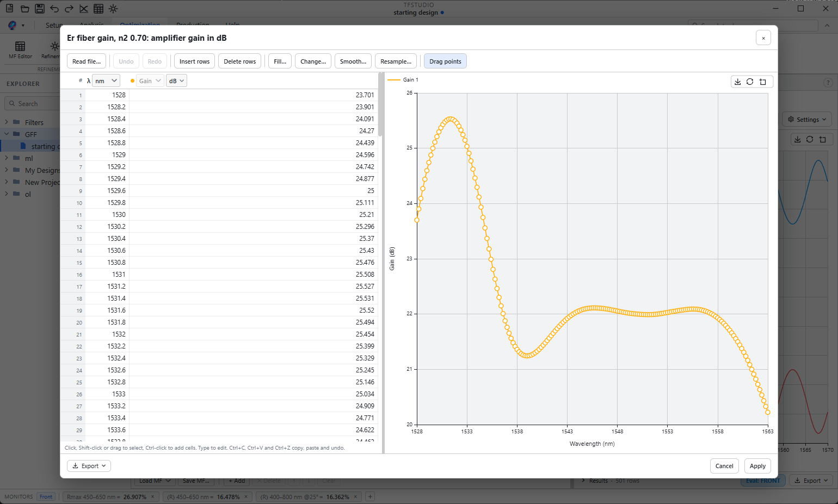Select the gain cell 25.531 in row 18
Viewport: 838px width, 504px height.
pos(253,298)
